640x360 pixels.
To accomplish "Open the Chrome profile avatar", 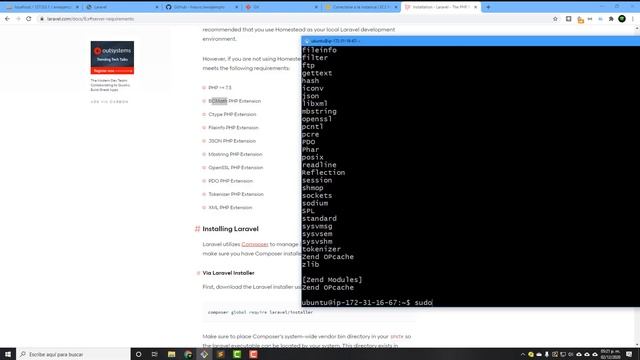I will coord(622,19).
